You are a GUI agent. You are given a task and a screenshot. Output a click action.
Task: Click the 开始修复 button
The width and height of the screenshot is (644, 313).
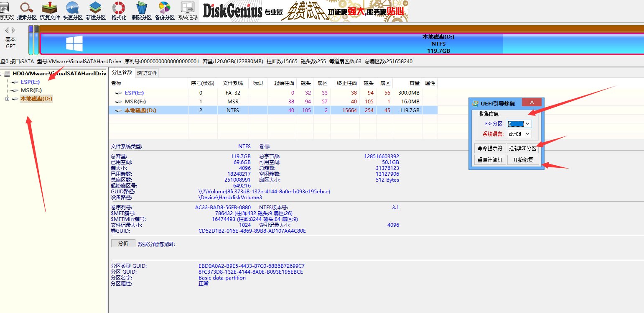pos(523,160)
